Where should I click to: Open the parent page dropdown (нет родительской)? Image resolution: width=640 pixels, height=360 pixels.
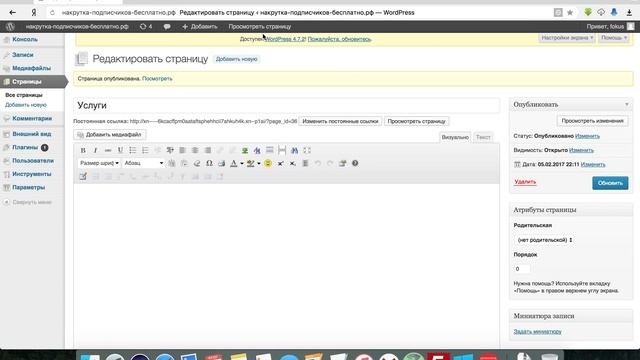coord(545,240)
